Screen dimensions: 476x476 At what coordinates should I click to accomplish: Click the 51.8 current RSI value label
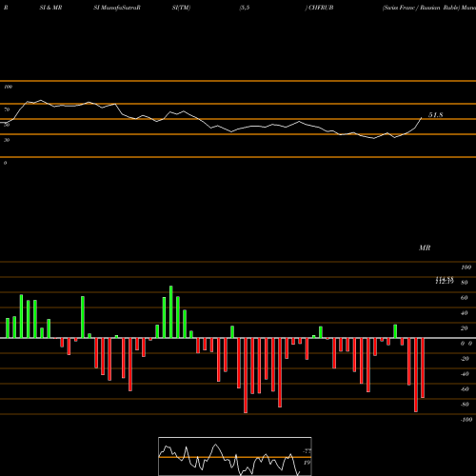pyautogui.click(x=436, y=115)
